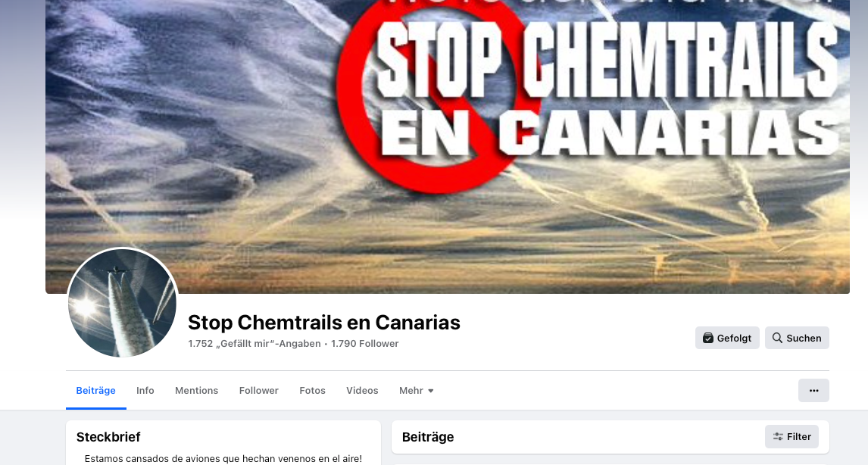The height and width of the screenshot is (465, 868).
Task: Click the Filter sliders icon
Action: point(779,437)
